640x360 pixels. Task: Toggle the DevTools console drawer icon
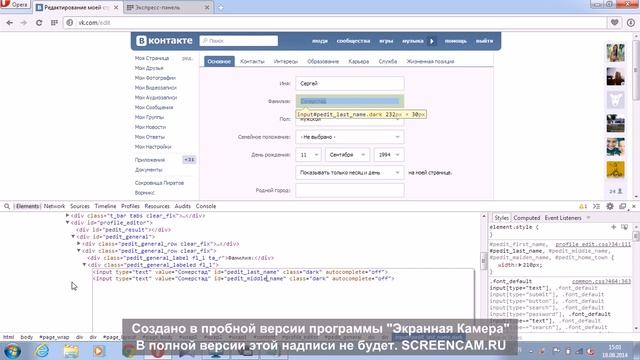596,206
